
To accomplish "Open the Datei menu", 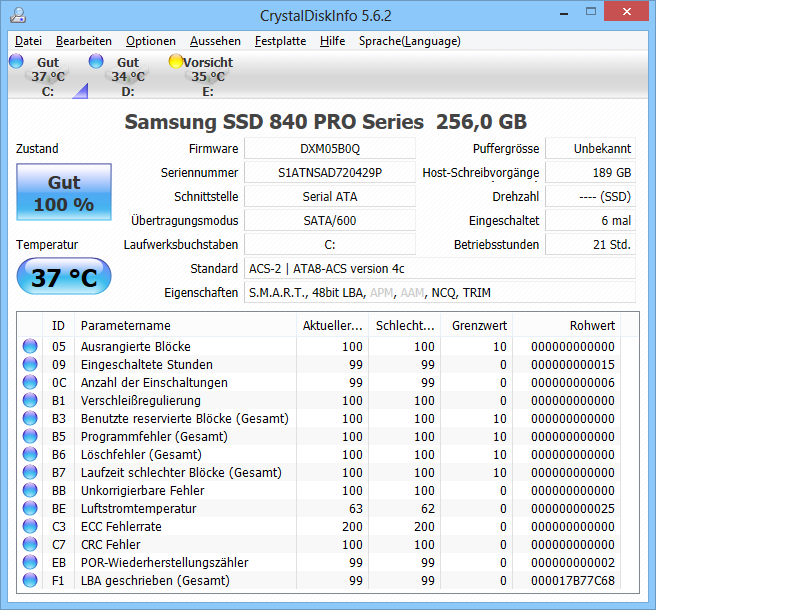I will (x=28, y=41).
